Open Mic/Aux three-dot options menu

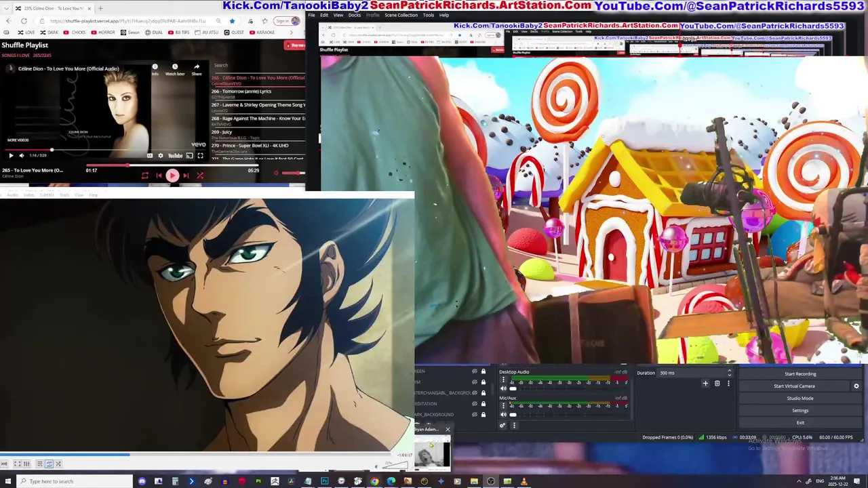coord(503,406)
